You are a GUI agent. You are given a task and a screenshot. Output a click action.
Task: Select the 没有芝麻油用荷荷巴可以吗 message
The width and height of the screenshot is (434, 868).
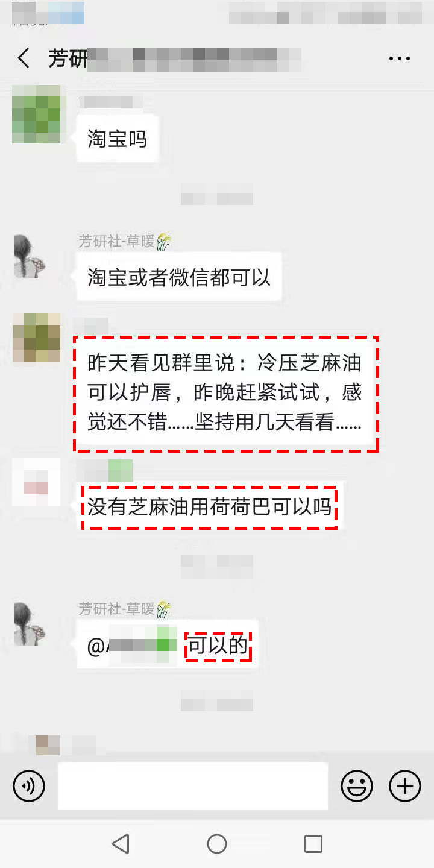209,507
